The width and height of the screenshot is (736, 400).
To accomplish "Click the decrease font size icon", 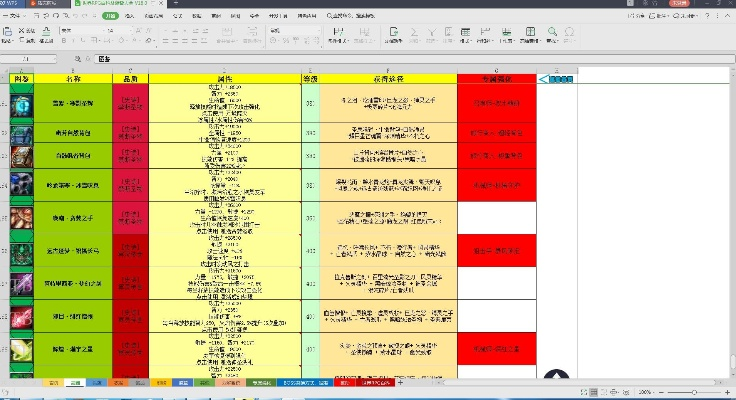I will (150, 30).
